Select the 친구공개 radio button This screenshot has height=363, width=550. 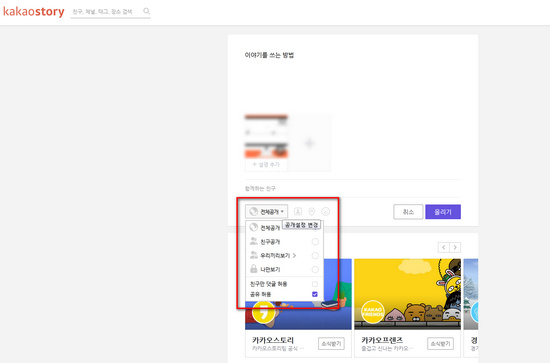(315, 242)
